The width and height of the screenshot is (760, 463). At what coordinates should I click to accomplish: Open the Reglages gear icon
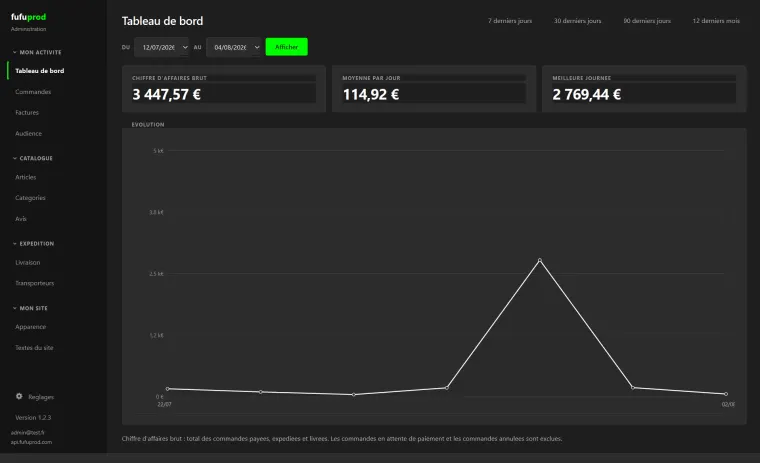click(x=19, y=396)
